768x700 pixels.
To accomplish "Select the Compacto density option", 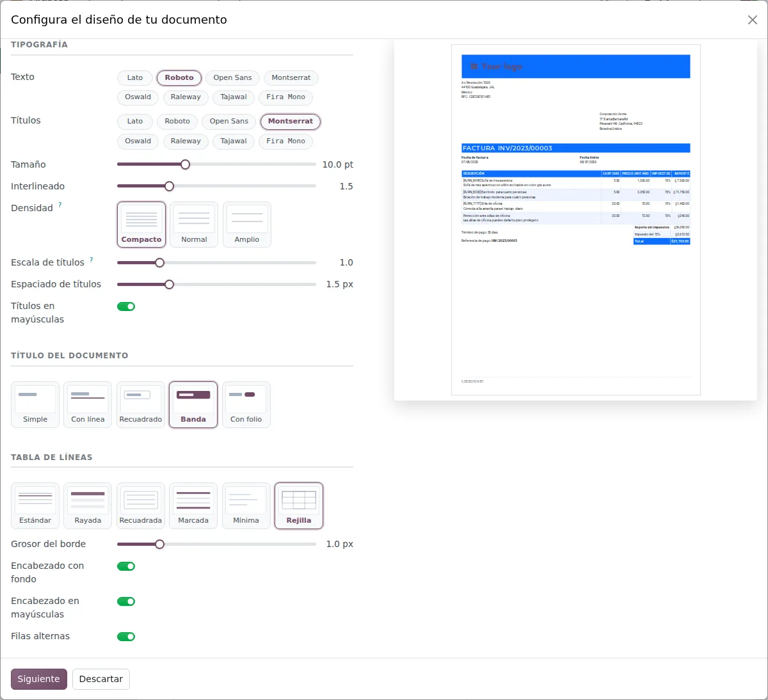I will (141, 225).
